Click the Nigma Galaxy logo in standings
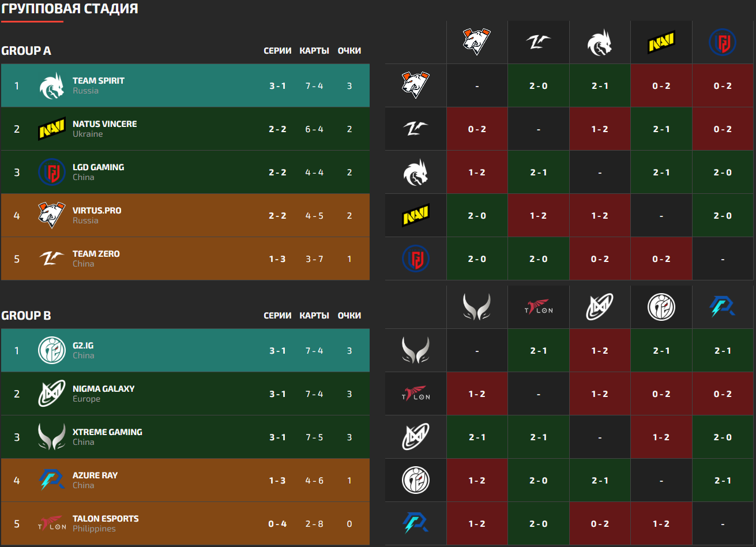 (52, 394)
